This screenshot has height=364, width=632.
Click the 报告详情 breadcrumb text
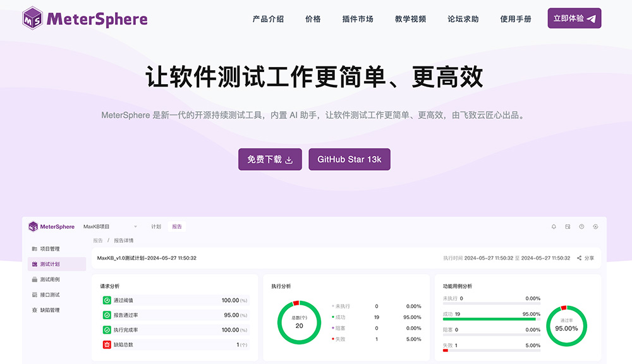[x=123, y=240]
